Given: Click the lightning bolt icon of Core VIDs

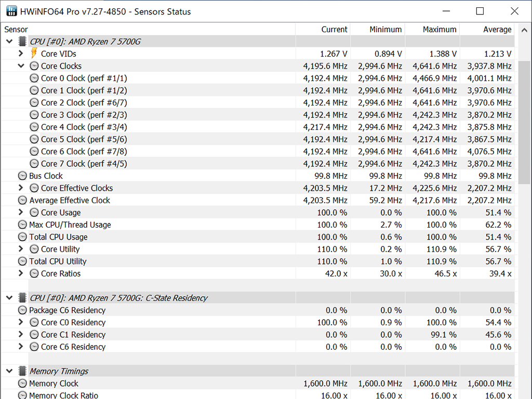Looking at the screenshot, I should click(34, 54).
